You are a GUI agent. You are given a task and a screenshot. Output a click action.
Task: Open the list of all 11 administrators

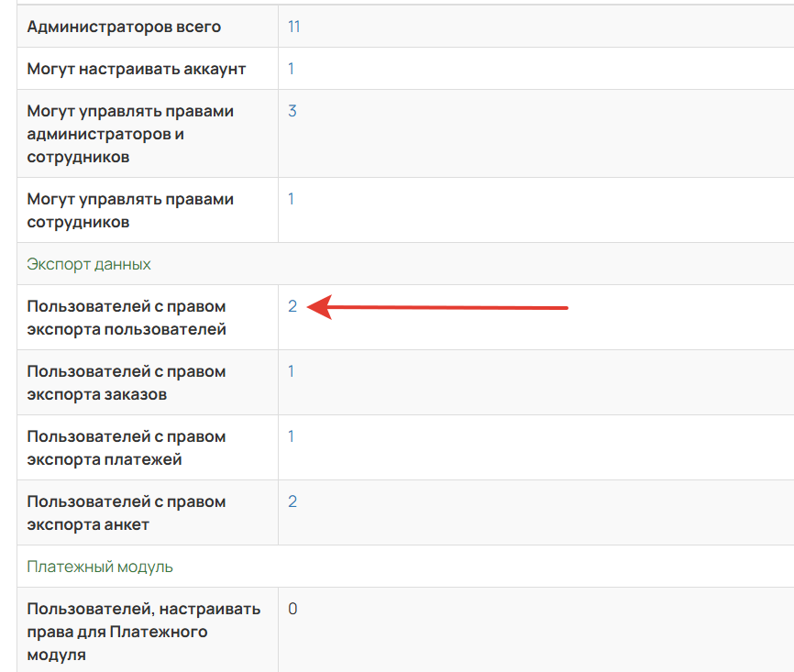point(292,27)
